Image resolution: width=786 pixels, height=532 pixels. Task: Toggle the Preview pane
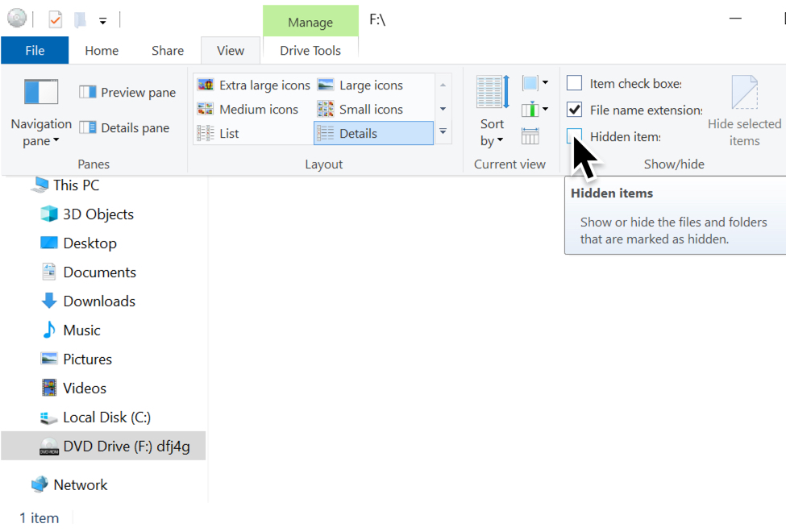point(127,93)
